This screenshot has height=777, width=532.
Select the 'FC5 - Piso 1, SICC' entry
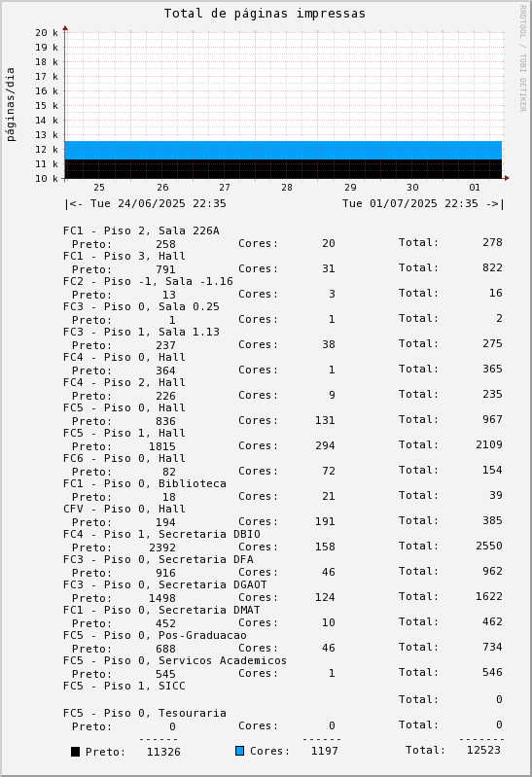coord(124,686)
